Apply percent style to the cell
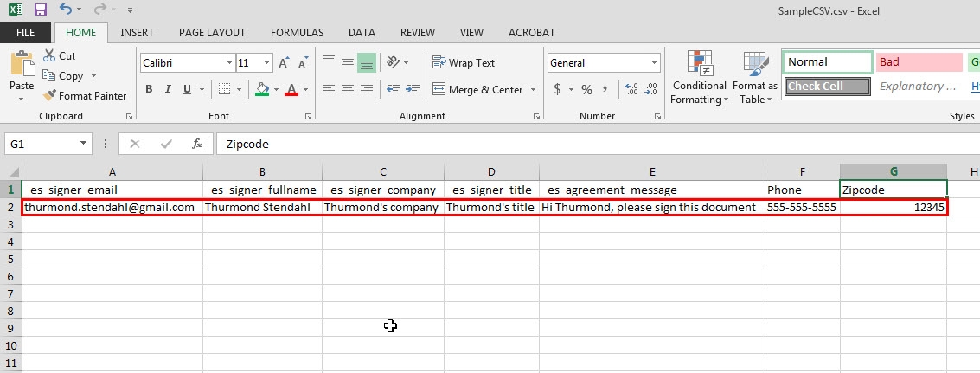 coord(586,89)
